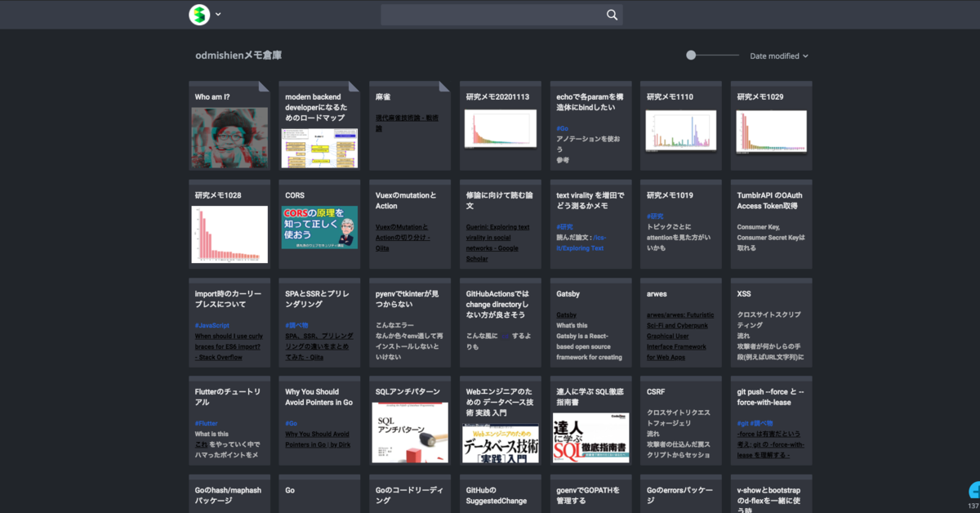Open the 研究メモ1019 card

point(681,225)
